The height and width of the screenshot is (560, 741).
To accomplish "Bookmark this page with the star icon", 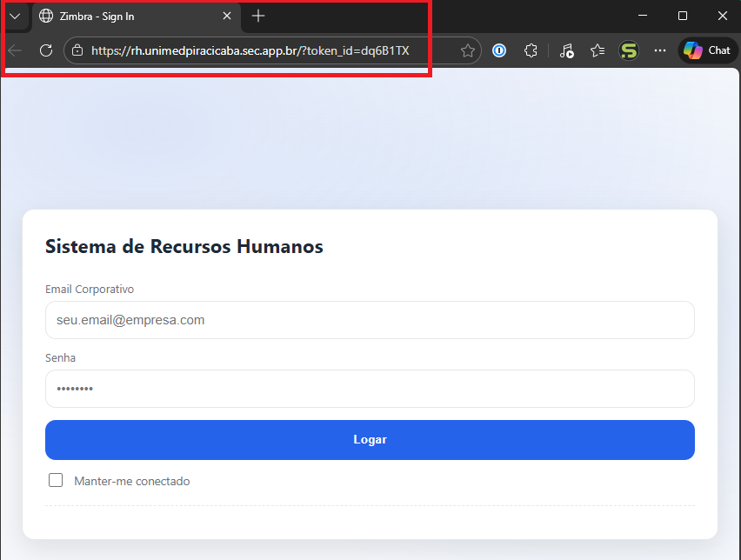I will [x=467, y=50].
